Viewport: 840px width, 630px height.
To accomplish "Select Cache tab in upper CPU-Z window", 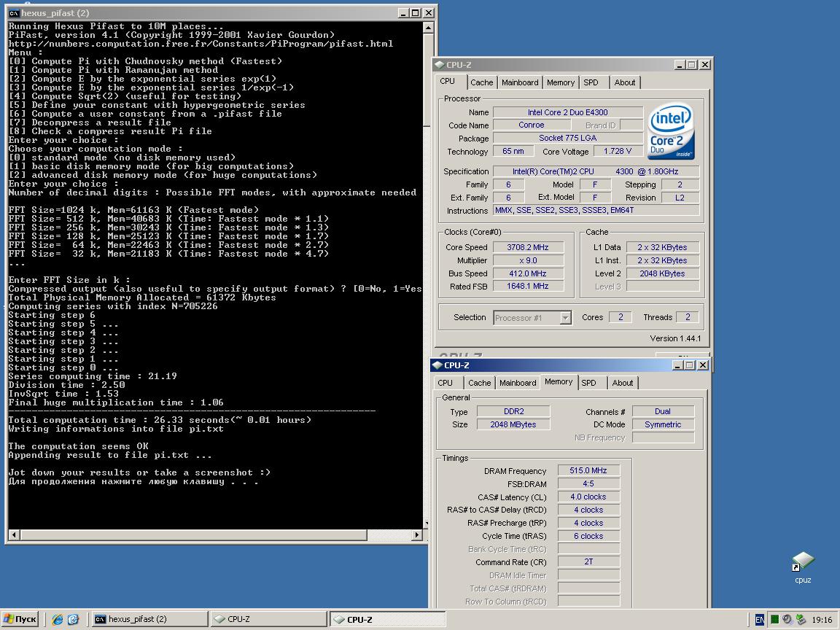I will (x=481, y=82).
